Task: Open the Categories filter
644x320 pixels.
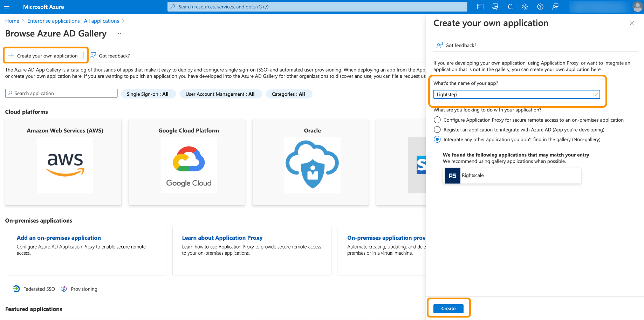Action: [289, 94]
